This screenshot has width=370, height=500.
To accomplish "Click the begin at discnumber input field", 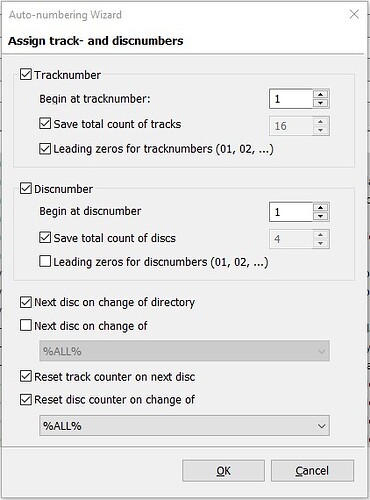I will pos(291,212).
